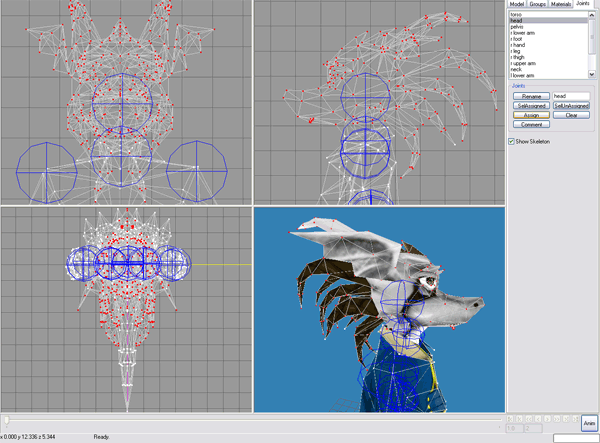
Task: Select the l lower arm joint
Action: [548, 76]
